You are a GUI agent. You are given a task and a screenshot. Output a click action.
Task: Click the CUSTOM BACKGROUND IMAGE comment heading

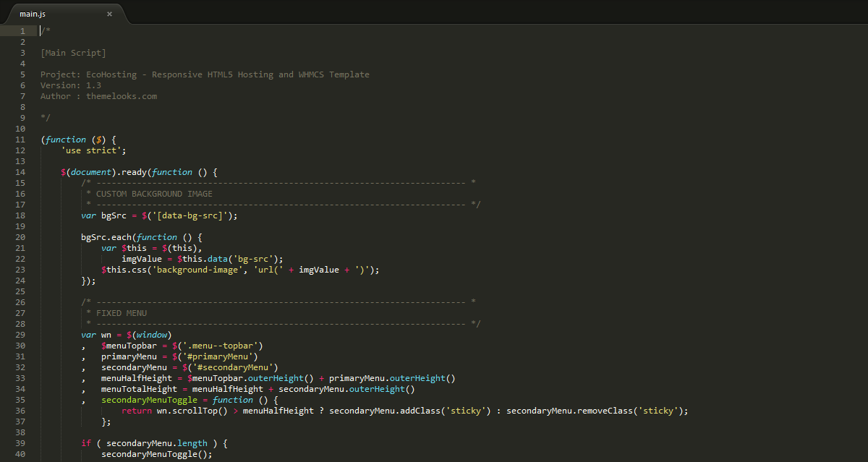click(154, 194)
